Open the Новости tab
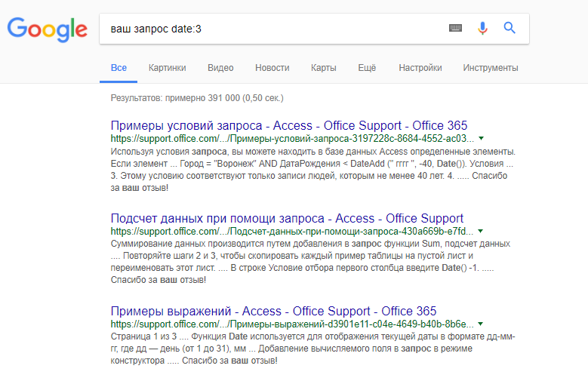The height and width of the screenshot is (381, 588). coord(272,68)
